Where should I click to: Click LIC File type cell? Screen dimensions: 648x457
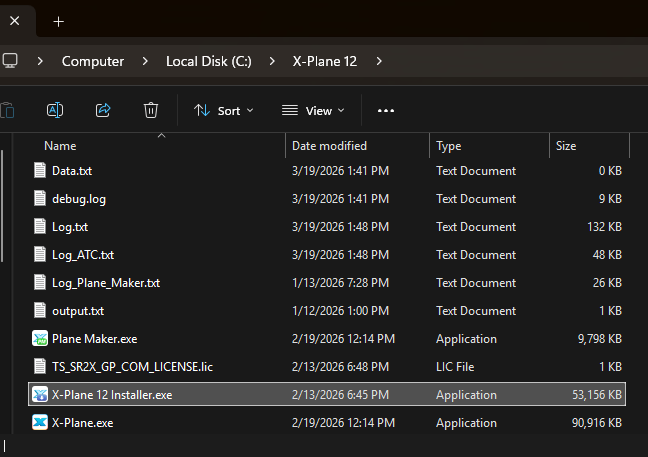click(x=455, y=367)
